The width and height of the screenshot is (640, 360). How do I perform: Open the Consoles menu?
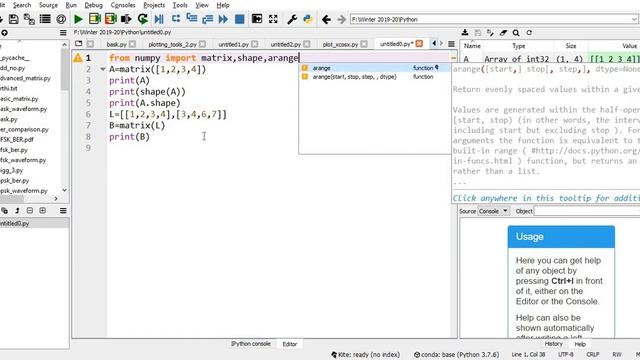(123, 5)
